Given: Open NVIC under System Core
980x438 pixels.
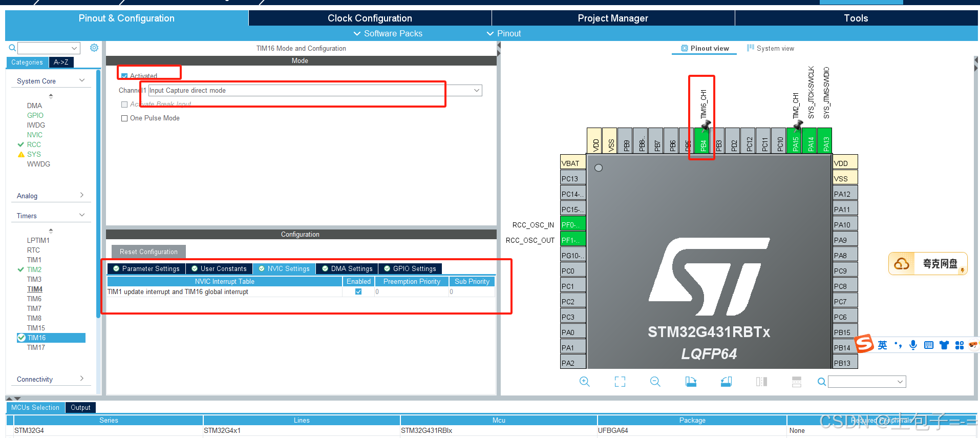Looking at the screenshot, I should pyautogui.click(x=35, y=135).
